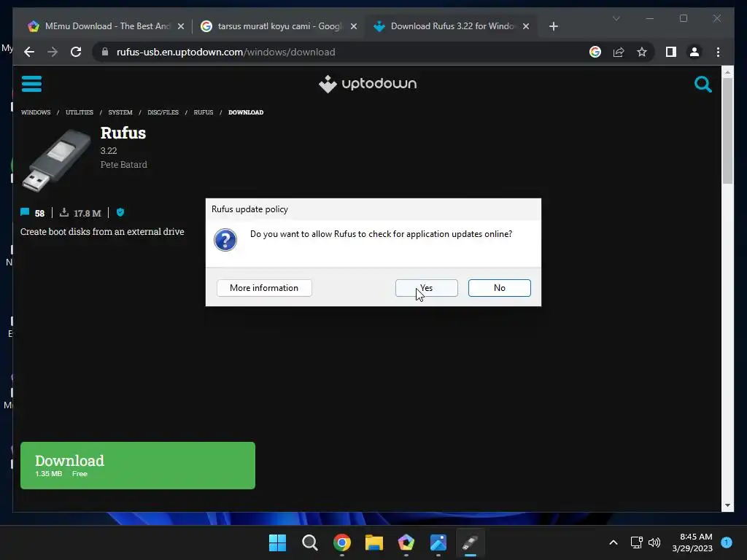The height and width of the screenshot is (560, 747).
Task: Open More information about update policy
Action: tap(264, 288)
